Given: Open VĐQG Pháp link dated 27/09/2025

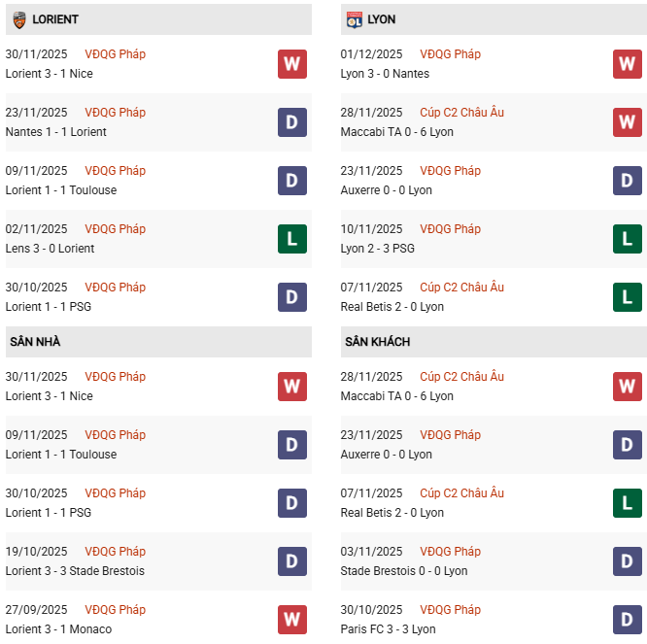Looking at the screenshot, I should [115, 610].
